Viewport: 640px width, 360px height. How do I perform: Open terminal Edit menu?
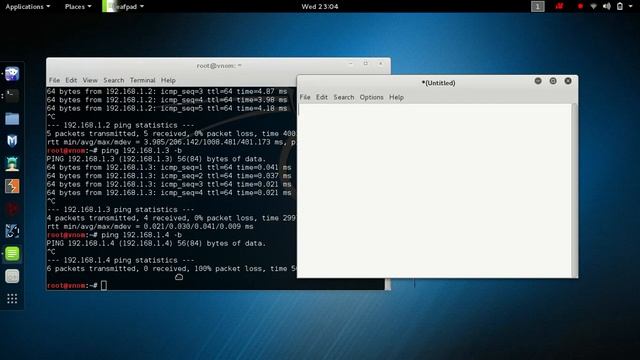tap(71, 80)
